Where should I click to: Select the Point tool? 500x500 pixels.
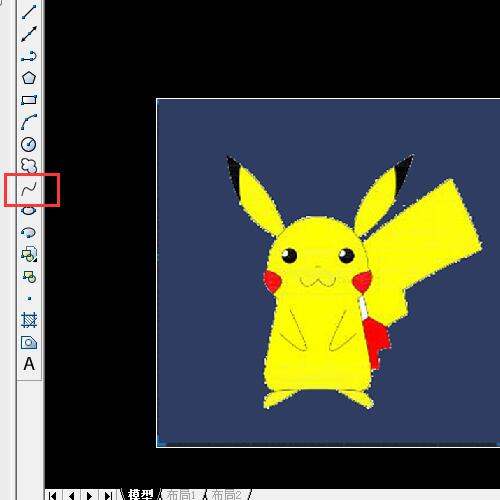coord(30,298)
